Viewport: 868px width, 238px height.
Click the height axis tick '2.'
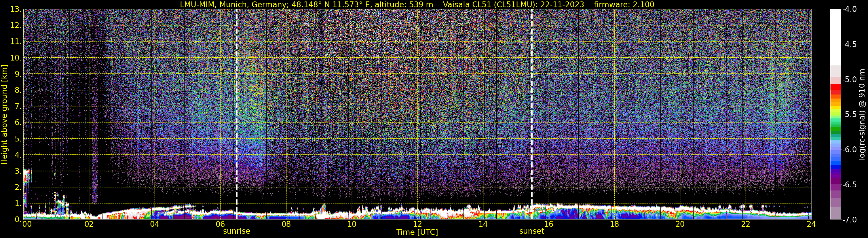coord(18,187)
